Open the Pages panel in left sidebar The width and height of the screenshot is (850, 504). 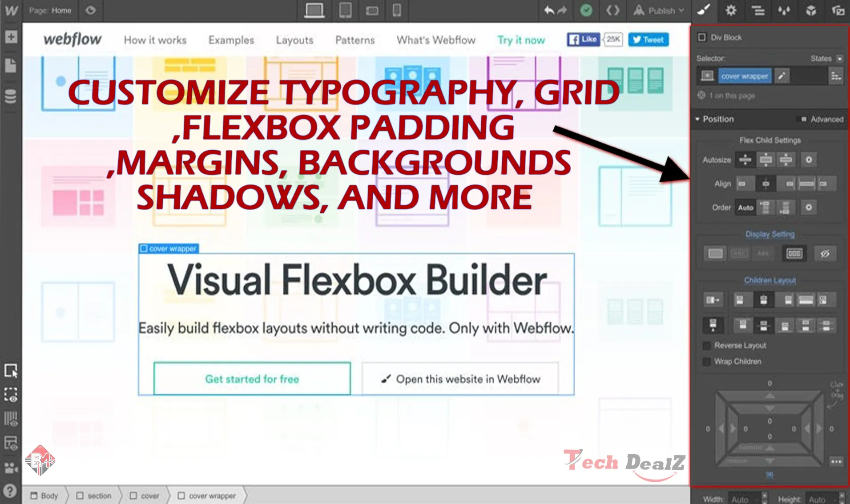point(11,65)
